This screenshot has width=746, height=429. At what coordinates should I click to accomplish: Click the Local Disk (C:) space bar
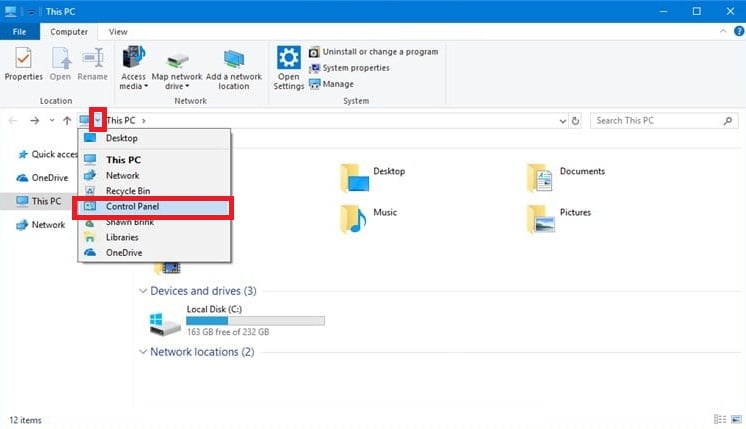click(255, 321)
